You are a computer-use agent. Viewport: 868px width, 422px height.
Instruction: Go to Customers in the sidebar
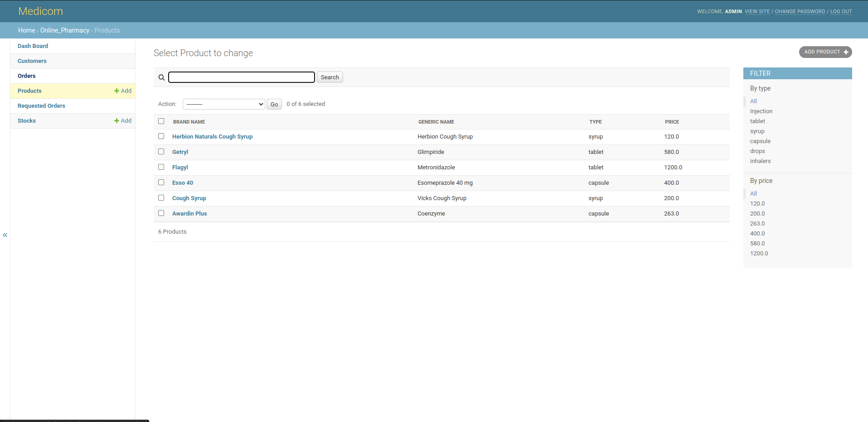[x=32, y=61]
